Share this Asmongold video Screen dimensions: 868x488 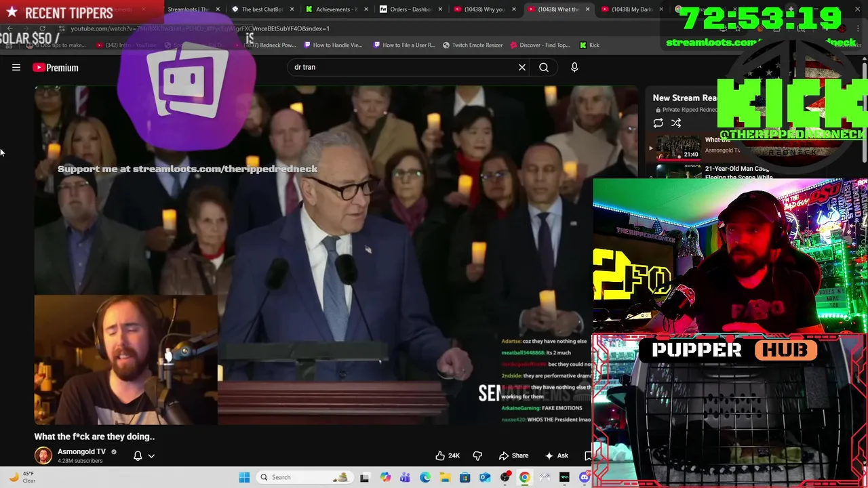513,455
